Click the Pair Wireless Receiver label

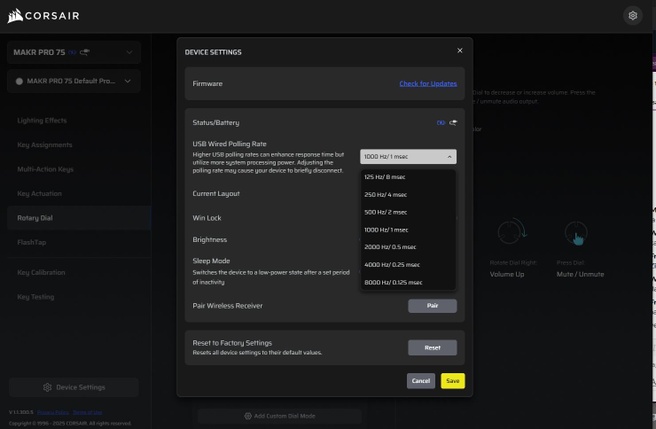click(x=228, y=306)
